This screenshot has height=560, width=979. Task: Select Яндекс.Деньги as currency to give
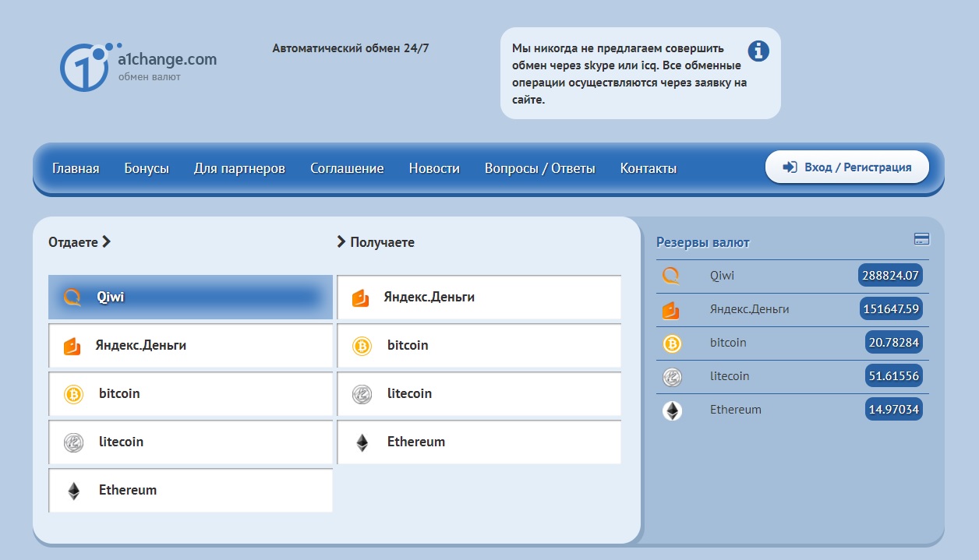(x=190, y=346)
